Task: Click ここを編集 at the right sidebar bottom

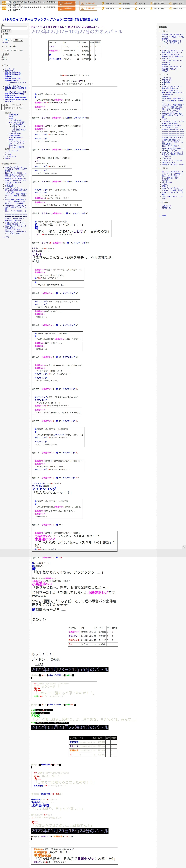Action: coord(162,216)
